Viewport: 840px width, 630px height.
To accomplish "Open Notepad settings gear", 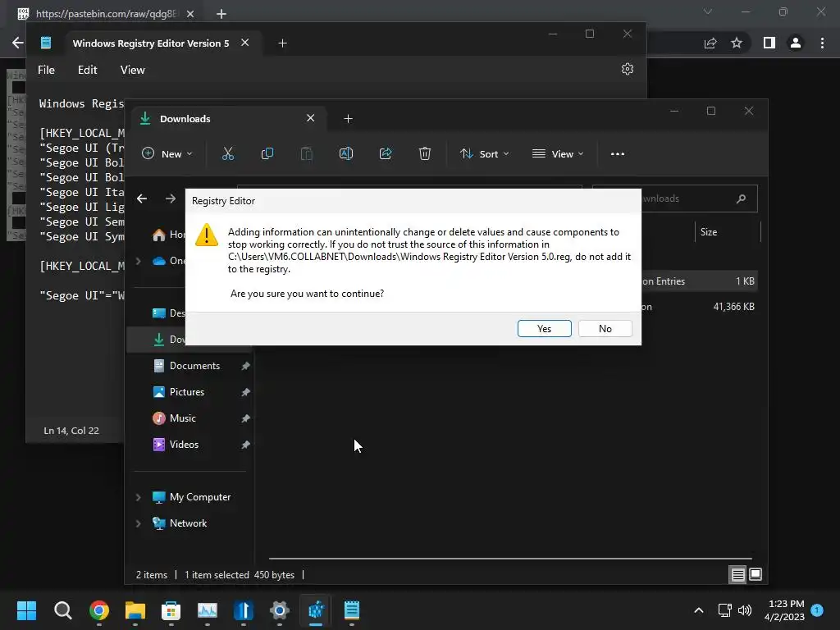I will click(x=628, y=69).
